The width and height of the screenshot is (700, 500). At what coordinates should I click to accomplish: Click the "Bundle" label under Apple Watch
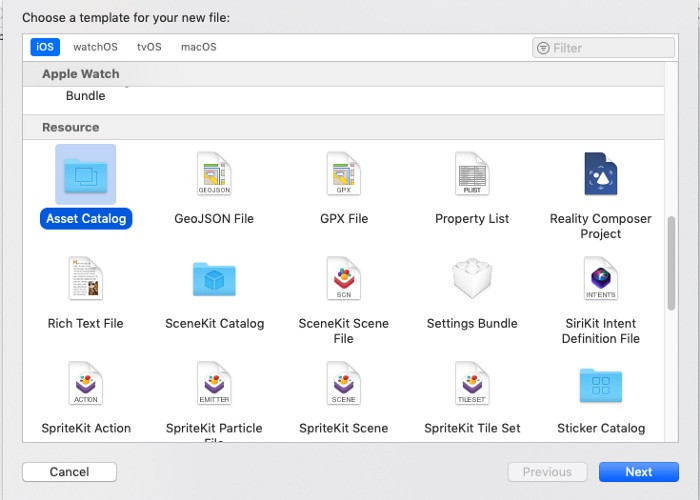86,96
